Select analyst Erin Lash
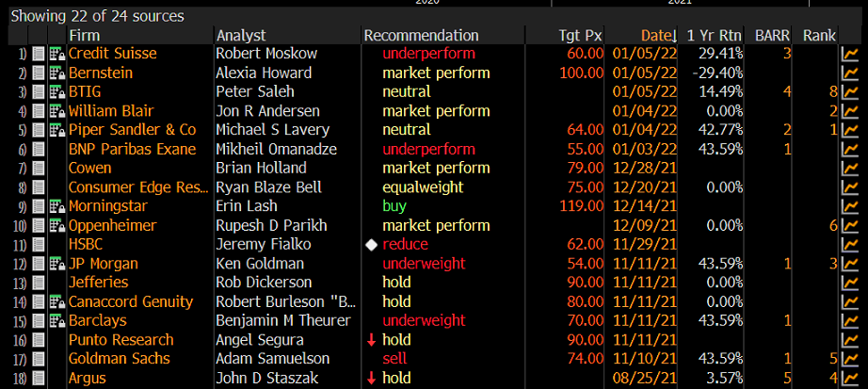 click(x=247, y=206)
